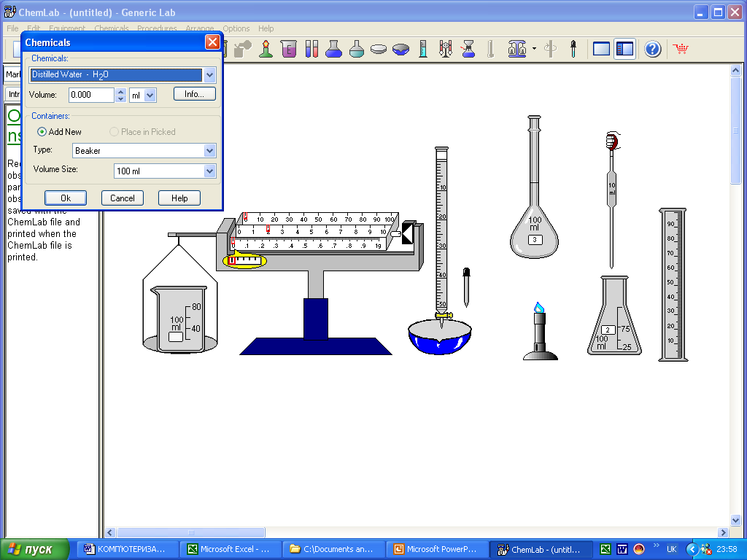Select the small dropper beside the burette
This screenshot has width=747, height=560.
[466, 287]
